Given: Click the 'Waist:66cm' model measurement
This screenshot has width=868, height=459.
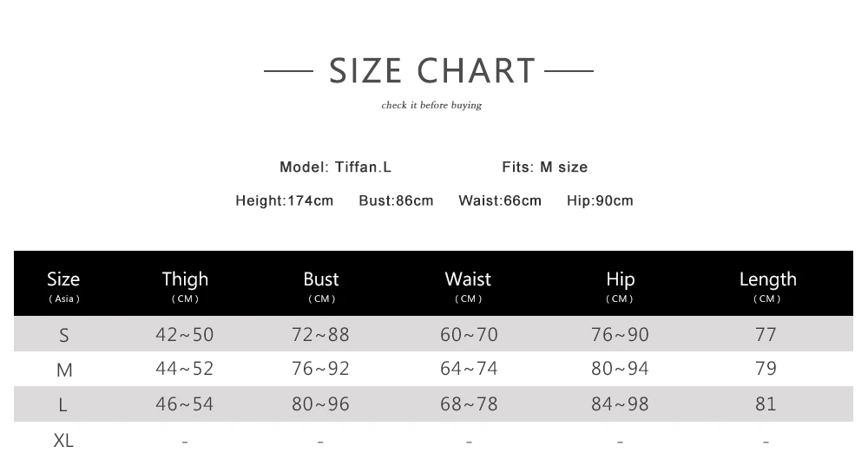Looking at the screenshot, I should 499,201.
